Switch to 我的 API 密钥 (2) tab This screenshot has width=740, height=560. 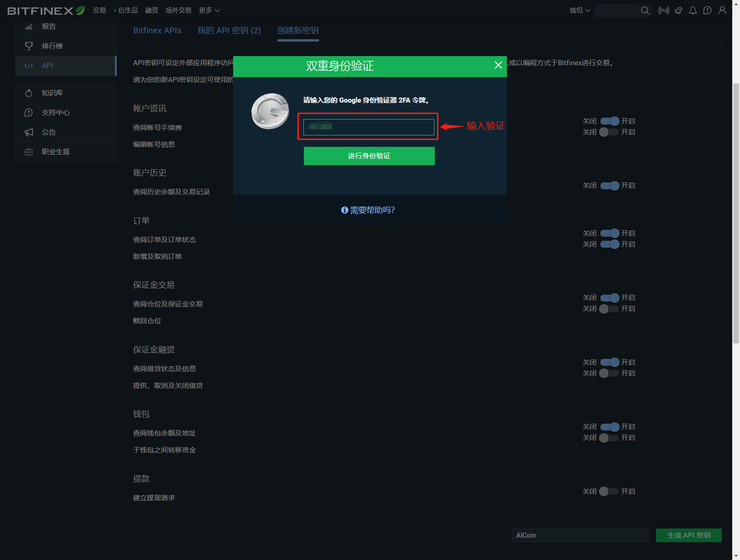click(229, 31)
